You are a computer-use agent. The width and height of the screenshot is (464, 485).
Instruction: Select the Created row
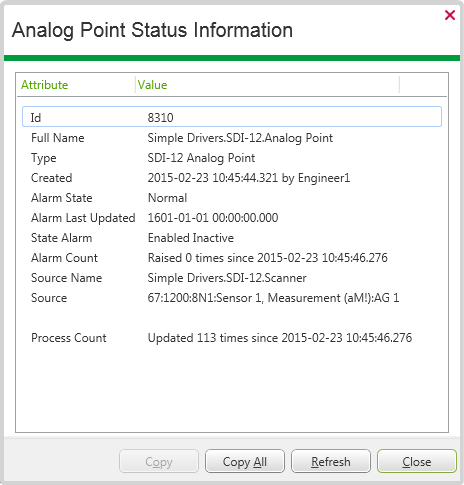click(232, 178)
